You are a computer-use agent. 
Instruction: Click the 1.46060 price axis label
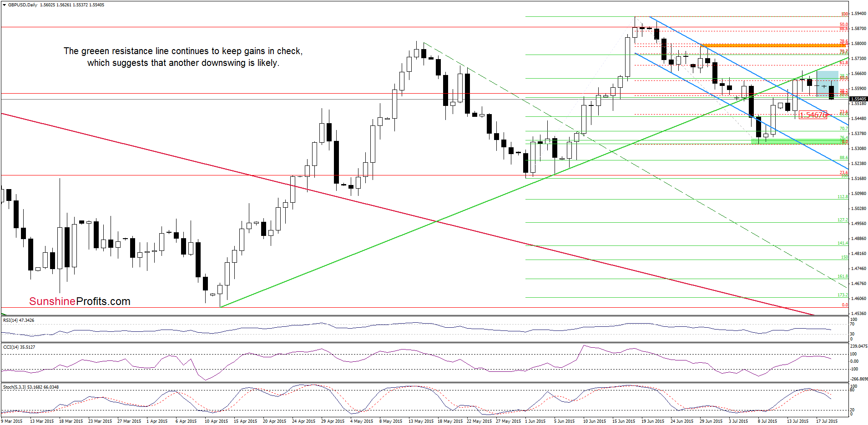(x=858, y=299)
